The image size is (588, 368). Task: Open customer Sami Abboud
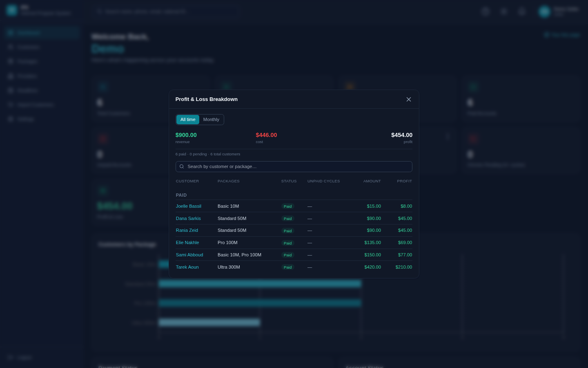pos(189,255)
